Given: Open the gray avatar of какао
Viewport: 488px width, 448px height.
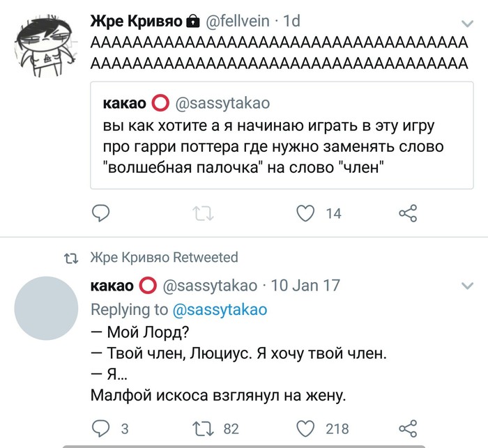Looking at the screenshot, I should point(45,307).
